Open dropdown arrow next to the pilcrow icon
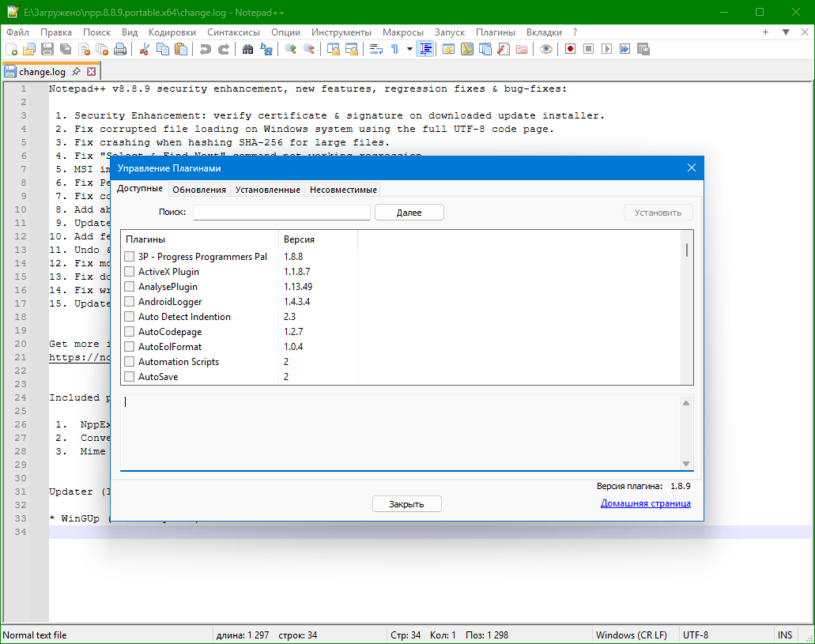This screenshot has width=815, height=644. [x=409, y=49]
